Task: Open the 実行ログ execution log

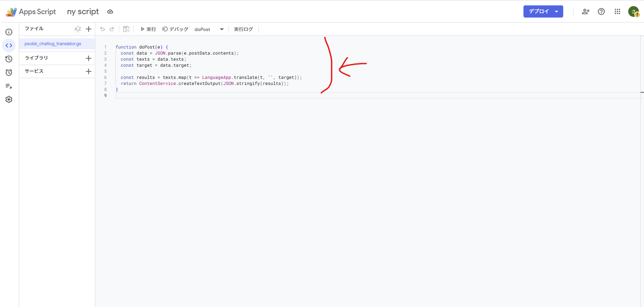Action: click(x=243, y=29)
